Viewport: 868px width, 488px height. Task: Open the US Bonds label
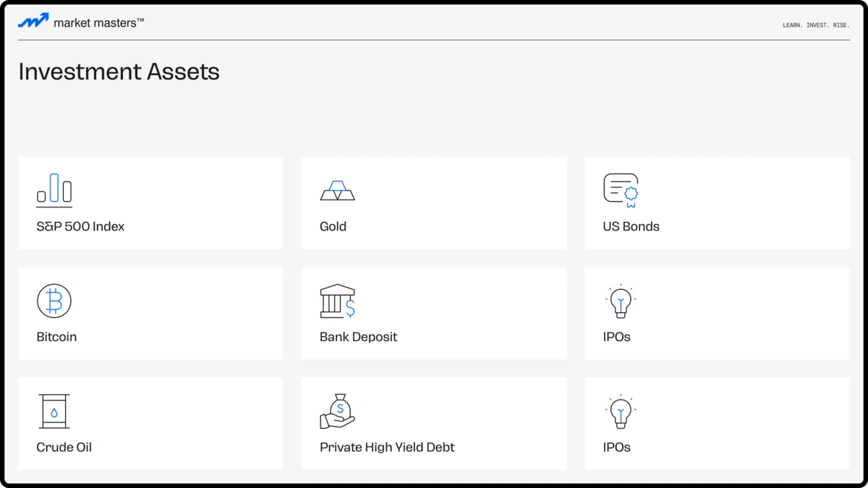click(631, 226)
